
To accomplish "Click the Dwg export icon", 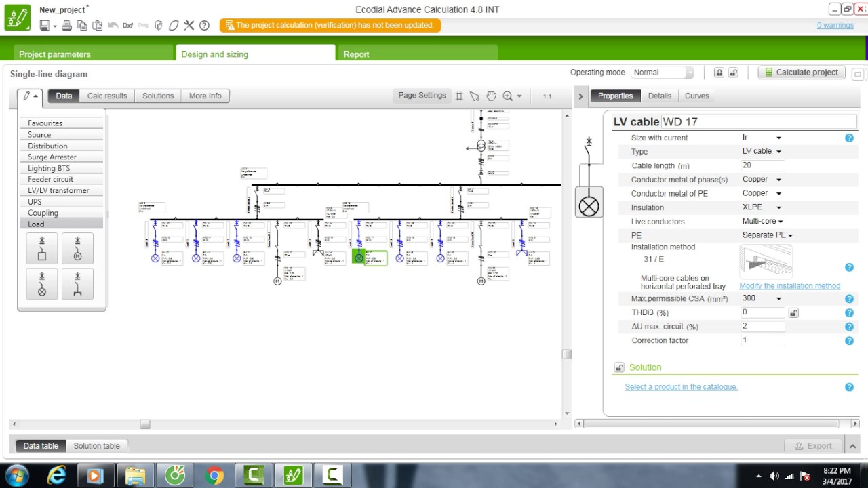I will pos(143,26).
